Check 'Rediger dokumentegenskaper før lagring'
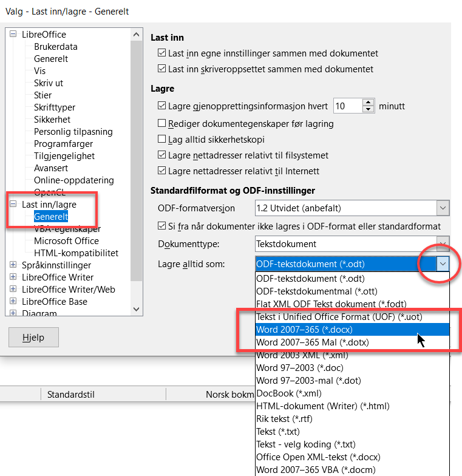 (161, 123)
